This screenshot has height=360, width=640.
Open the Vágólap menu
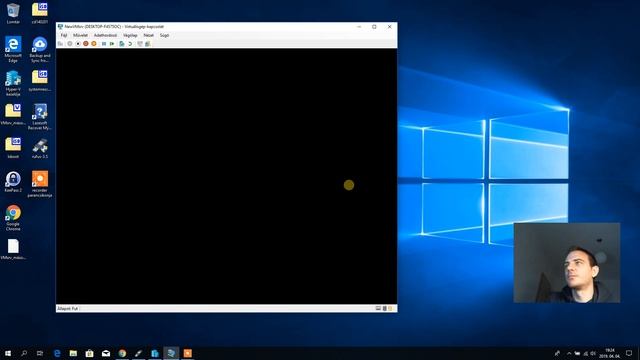130,36
